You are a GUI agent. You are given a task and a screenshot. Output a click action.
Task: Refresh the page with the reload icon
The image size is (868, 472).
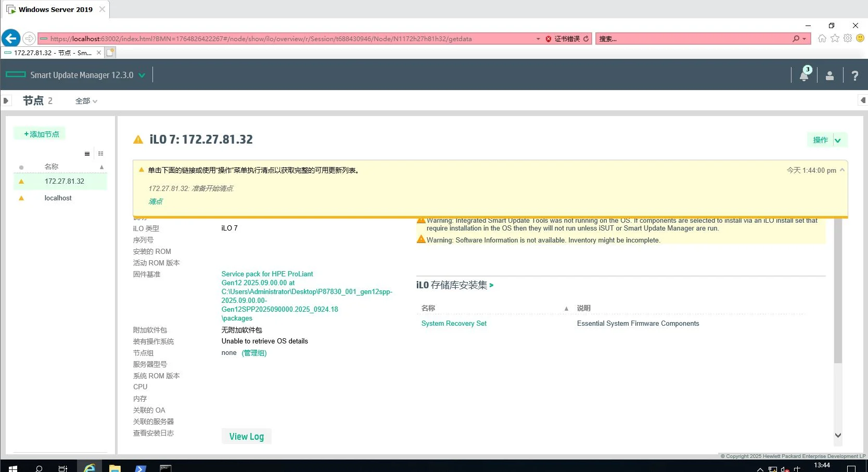coord(586,39)
